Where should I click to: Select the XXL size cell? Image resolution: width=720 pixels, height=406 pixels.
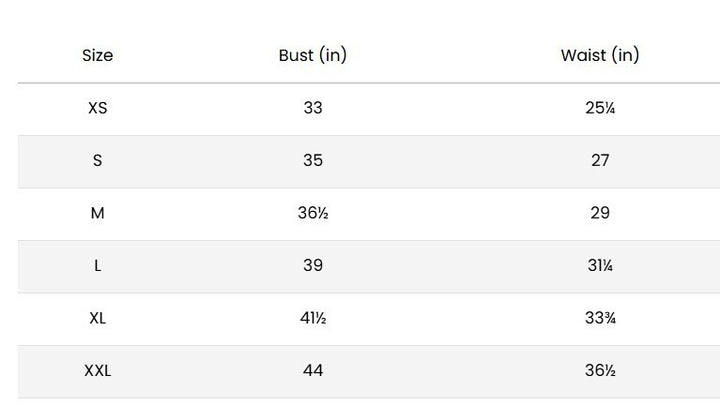97,370
